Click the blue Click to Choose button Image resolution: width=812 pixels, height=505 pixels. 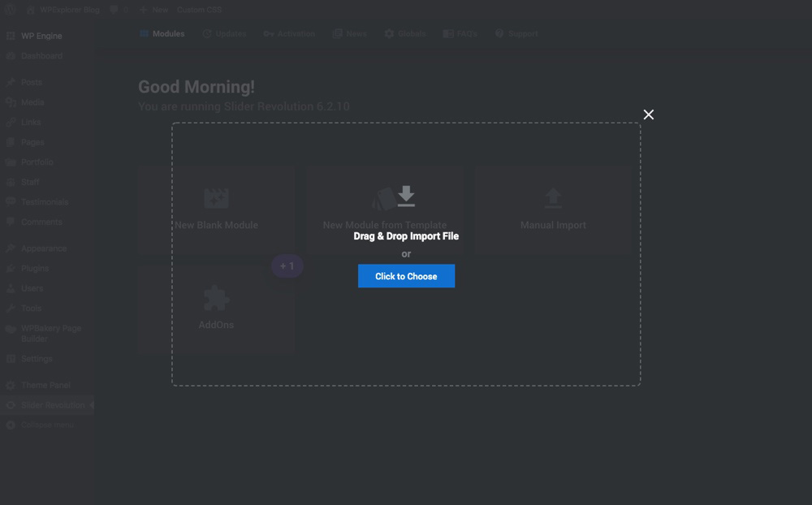406,276
